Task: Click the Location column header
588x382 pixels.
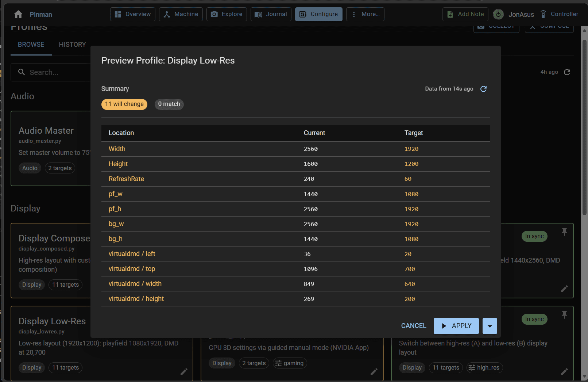Action: point(121,133)
